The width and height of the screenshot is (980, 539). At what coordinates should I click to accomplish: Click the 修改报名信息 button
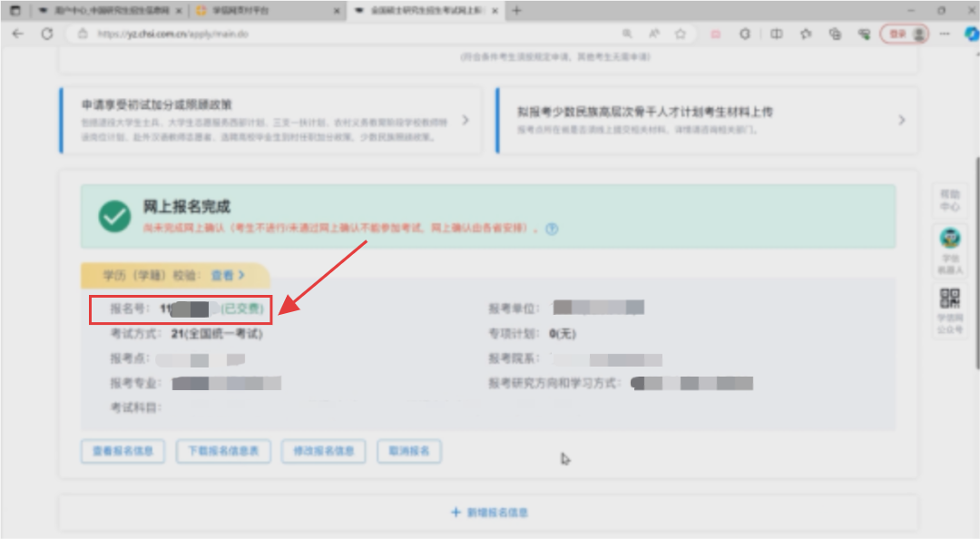(323, 451)
